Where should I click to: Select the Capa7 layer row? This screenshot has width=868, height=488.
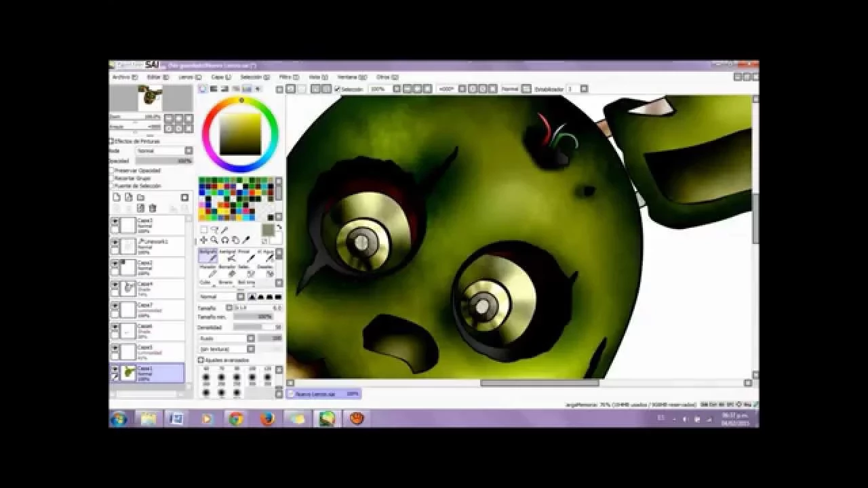tap(147, 310)
